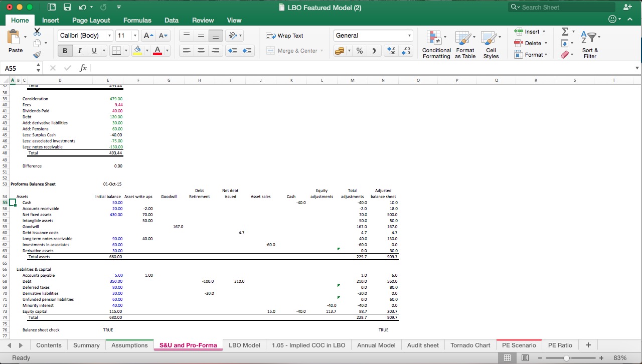The height and width of the screenshot is (364, 642).
Task: Click the Insert cells button
Action: [530, 32]
